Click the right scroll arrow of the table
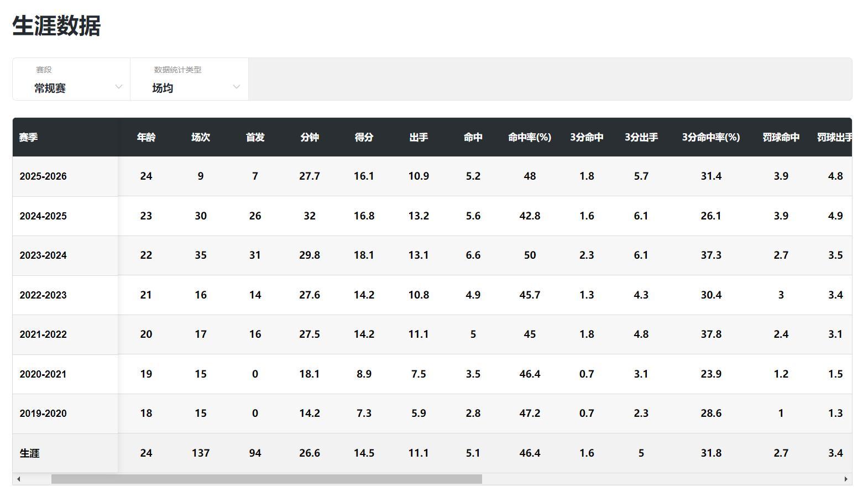The image size is (868, 497). click(x=845, y=479)
